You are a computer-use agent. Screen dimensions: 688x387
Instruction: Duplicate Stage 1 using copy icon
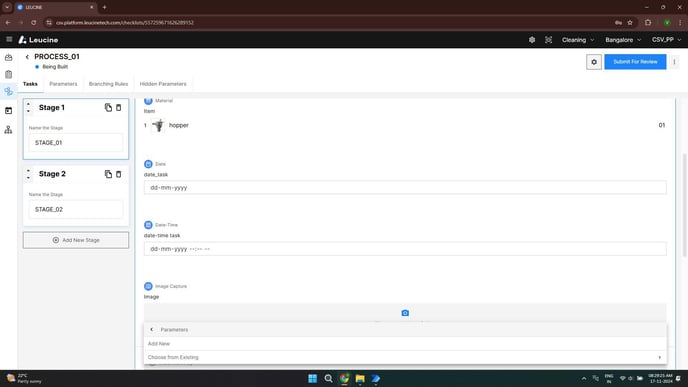coord(108,108)
